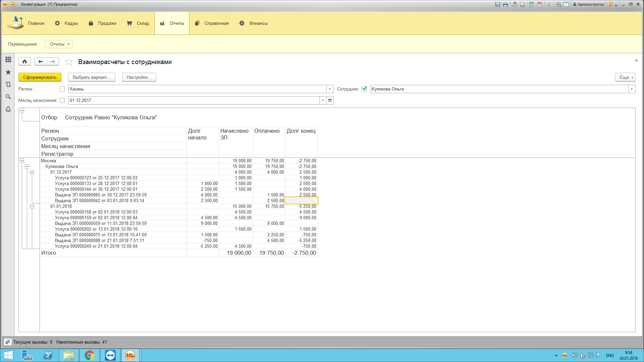Open Chrome from the taskbar

click(x=90, y=355)
